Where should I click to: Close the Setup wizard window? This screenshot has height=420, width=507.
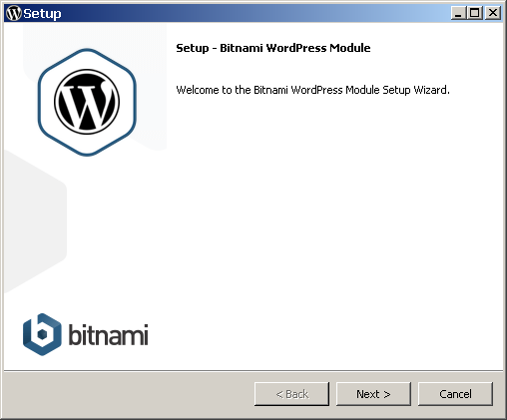tap(493, 13)
